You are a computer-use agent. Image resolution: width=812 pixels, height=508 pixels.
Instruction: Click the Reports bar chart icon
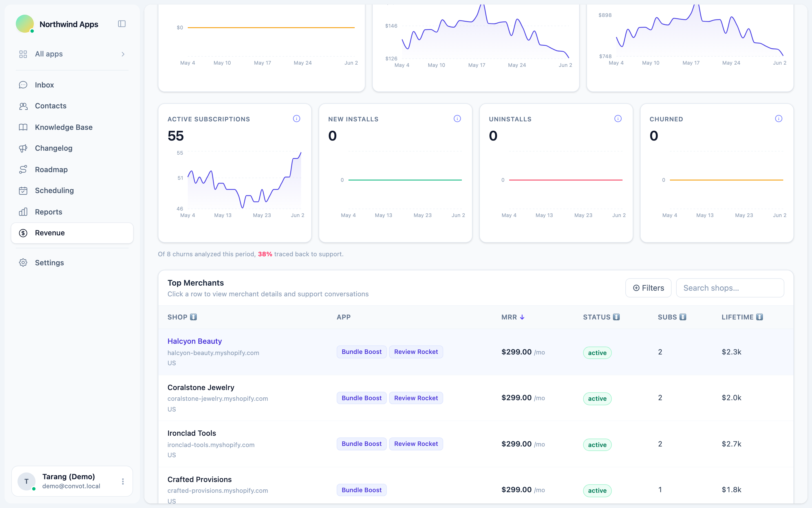click(x=23, y=212)
